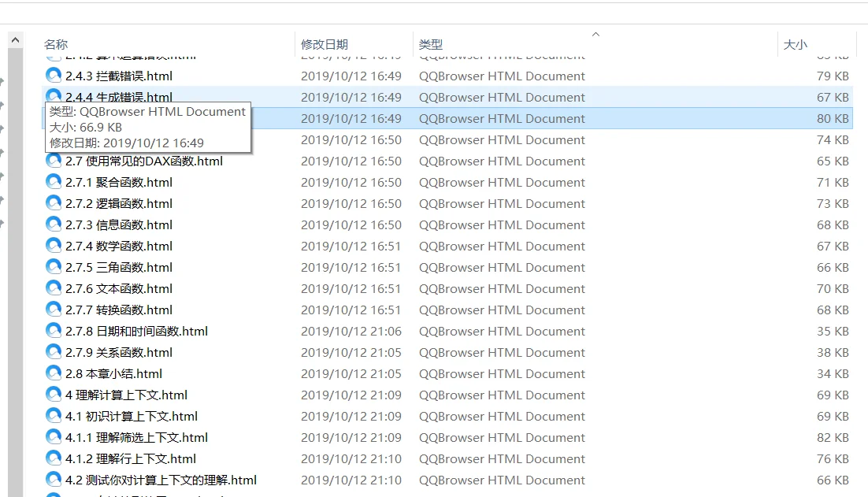This screenshot has height=497, width=868.
Task: Click the 71 KB size value
Action: point(833,182)
